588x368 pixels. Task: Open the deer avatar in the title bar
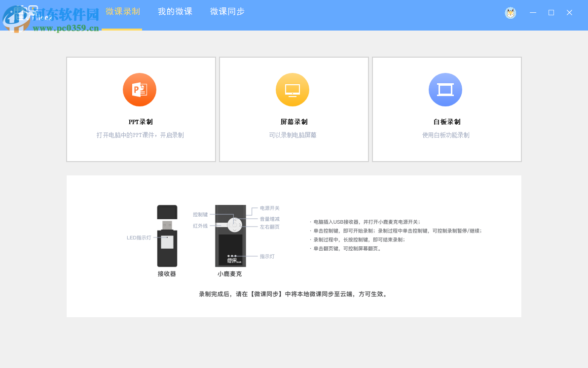(511, 13)
